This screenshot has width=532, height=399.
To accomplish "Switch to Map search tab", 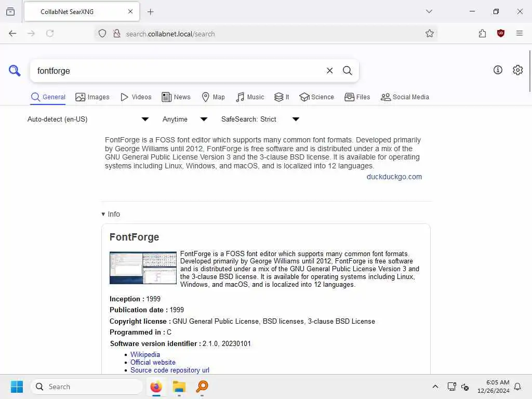I will [x=213, y=97].
